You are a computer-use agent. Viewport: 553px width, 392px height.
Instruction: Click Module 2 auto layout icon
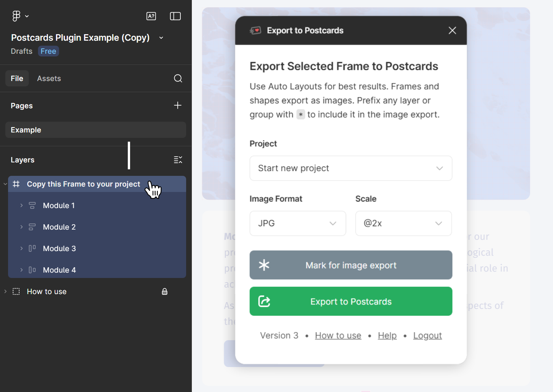click(x=32, y=227)
